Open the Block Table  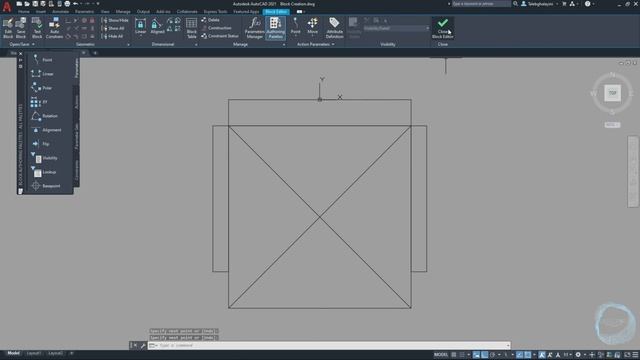pos(191,28)
